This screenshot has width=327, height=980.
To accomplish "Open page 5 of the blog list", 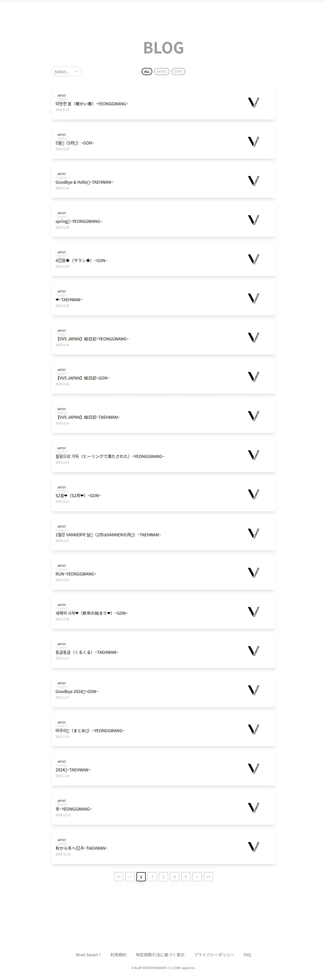I will 186,876.
